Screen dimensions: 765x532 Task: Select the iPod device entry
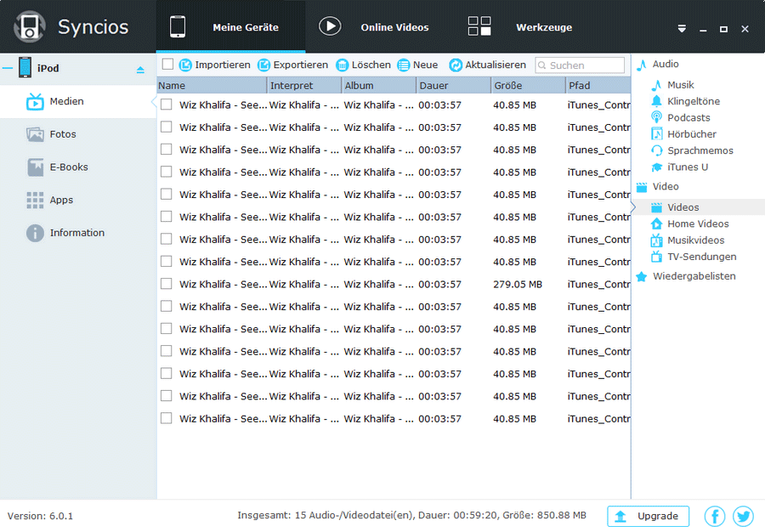point(48,68)
